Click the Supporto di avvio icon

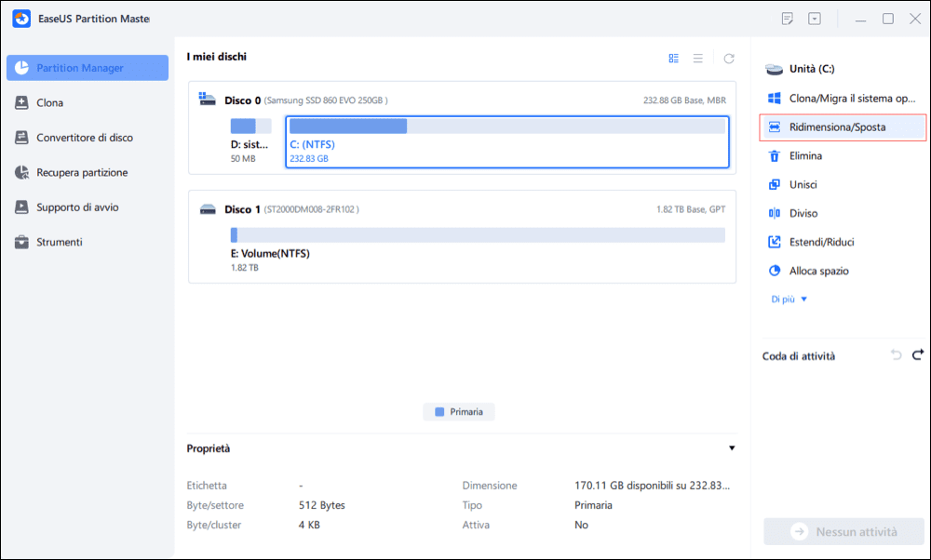click(x=21, y=207)
